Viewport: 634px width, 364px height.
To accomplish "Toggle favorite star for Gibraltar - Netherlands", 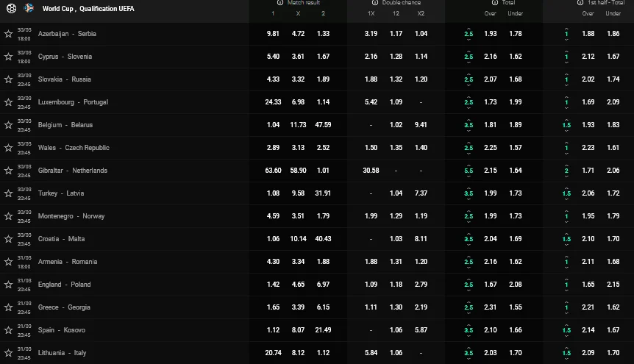I will point(9,171).
